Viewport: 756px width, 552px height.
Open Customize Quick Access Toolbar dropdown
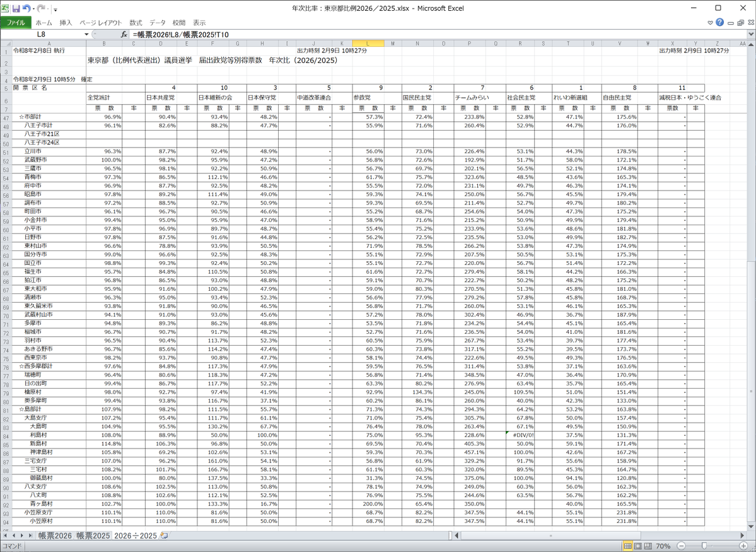[55, 9]
